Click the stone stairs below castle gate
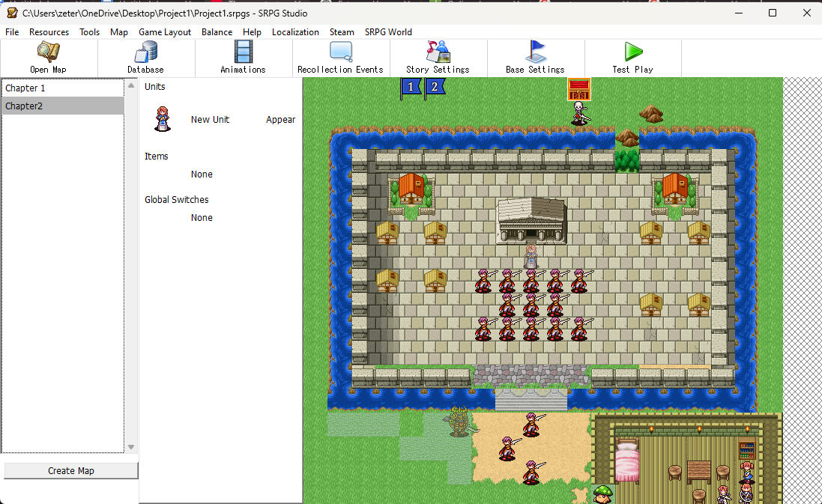822x504 pixels. 531,400
